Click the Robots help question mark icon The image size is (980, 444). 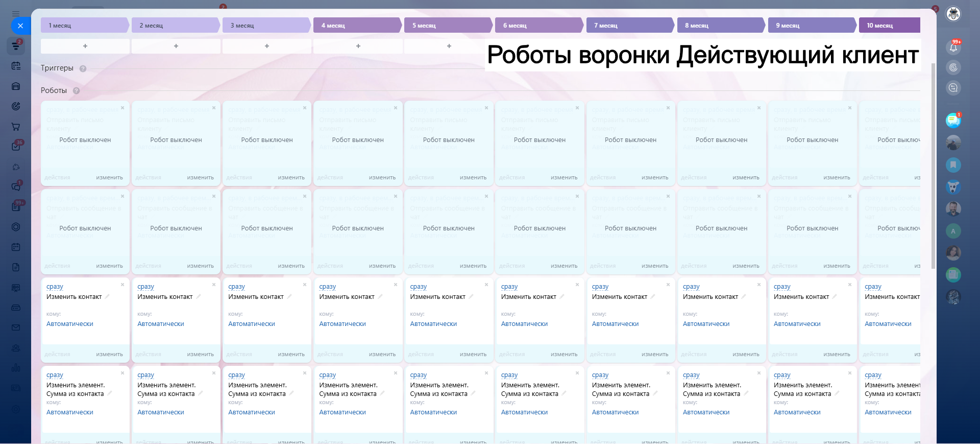(x=76, y=91)
